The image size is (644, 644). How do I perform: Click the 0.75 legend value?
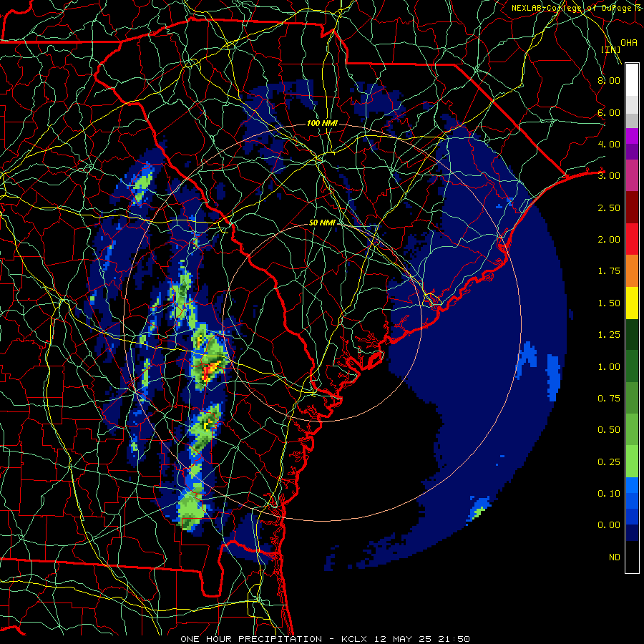(x=609, y=399)
